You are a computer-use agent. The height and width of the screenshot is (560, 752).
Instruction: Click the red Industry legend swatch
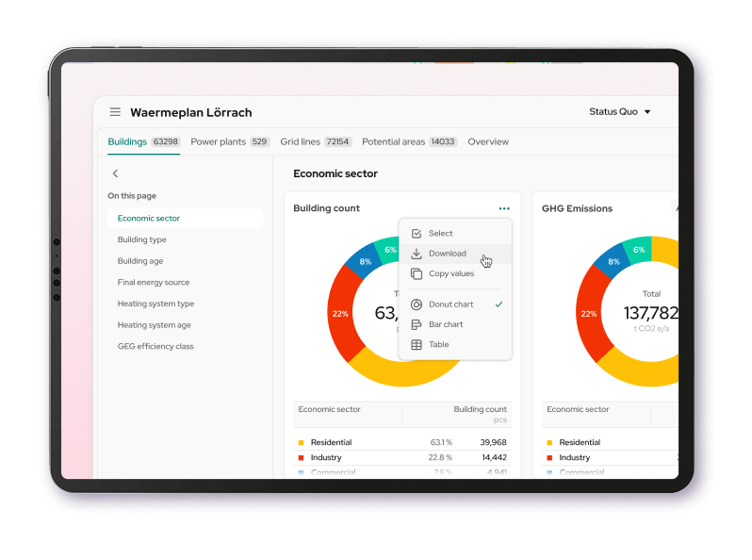(302, 457)
